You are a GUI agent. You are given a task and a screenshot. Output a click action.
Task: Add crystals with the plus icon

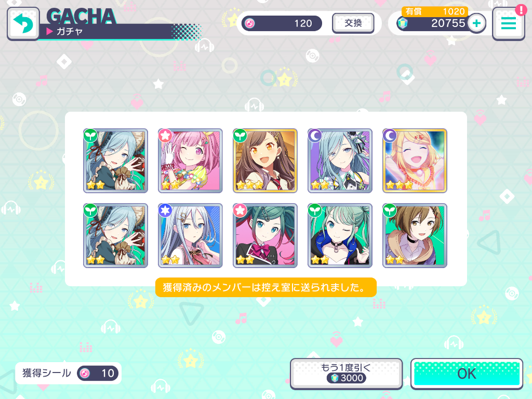pos(477,23)
